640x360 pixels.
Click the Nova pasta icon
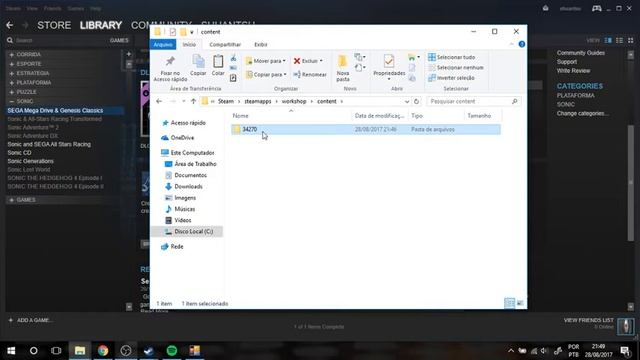point(343,62)
